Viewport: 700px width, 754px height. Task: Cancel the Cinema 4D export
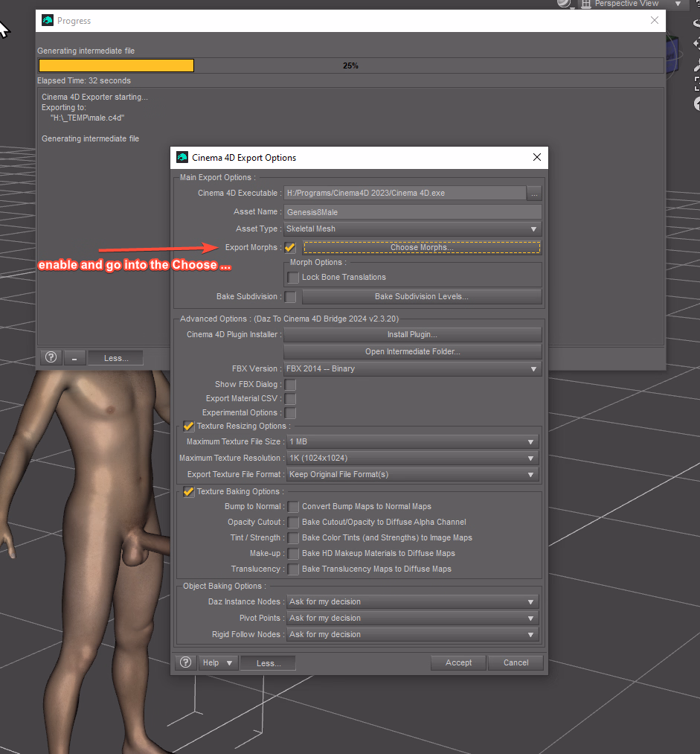pos(516,662)
